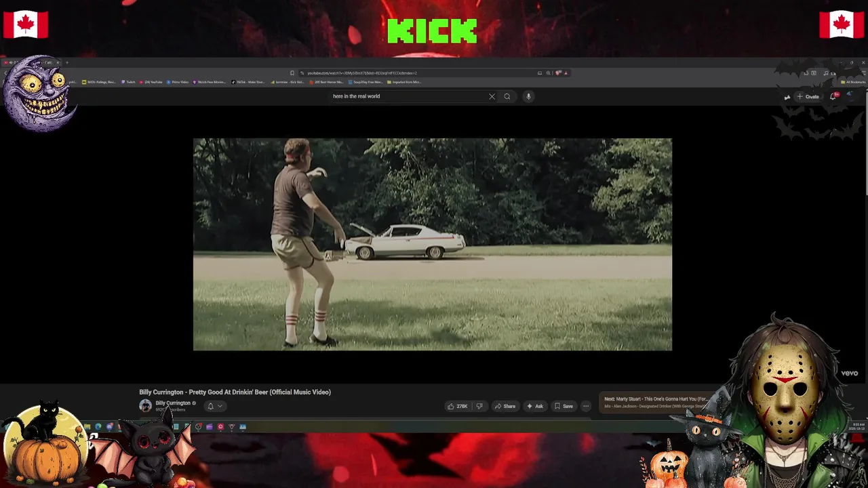Click the browser address bar URL
Viewport: 868px width, 488px height.
pos(362,73)
